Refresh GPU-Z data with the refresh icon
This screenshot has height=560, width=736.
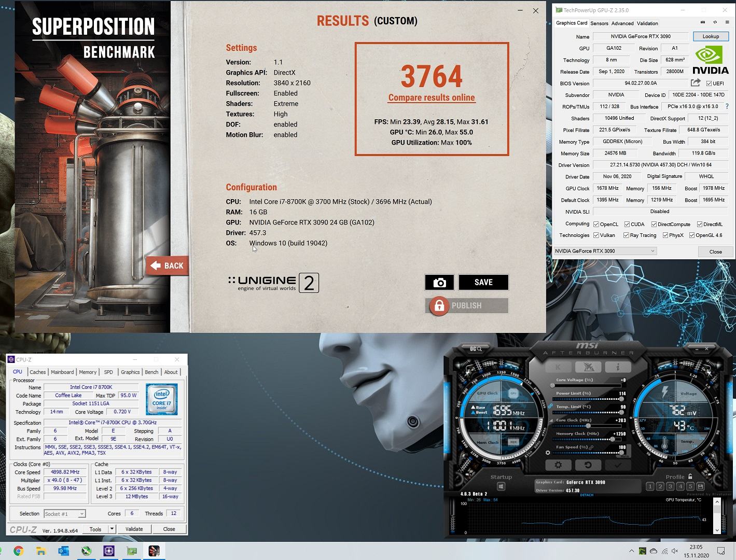click(715, 23)
